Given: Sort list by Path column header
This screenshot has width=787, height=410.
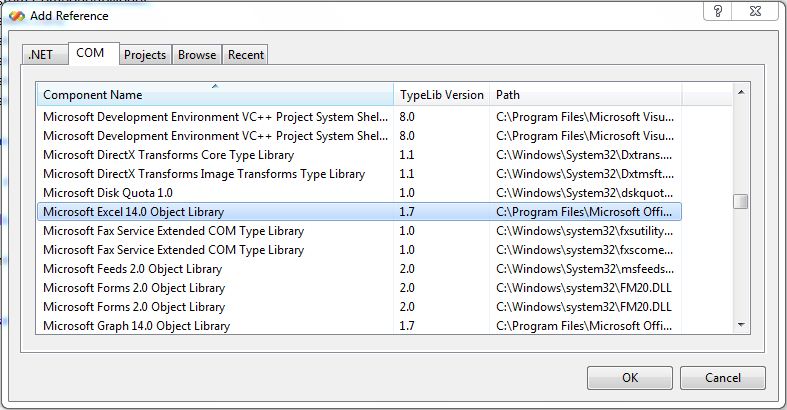Looking at the screenshot, I should coord(585,95).
